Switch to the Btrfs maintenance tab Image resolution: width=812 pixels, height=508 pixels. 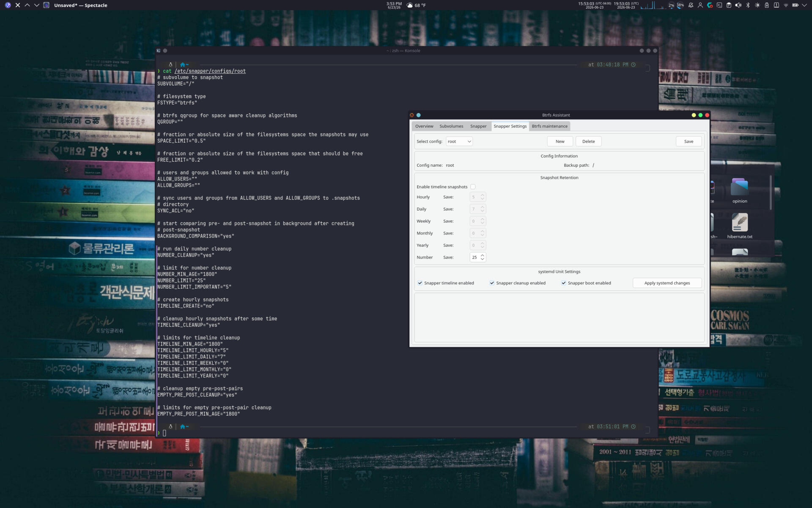click(x=549, y=126)
